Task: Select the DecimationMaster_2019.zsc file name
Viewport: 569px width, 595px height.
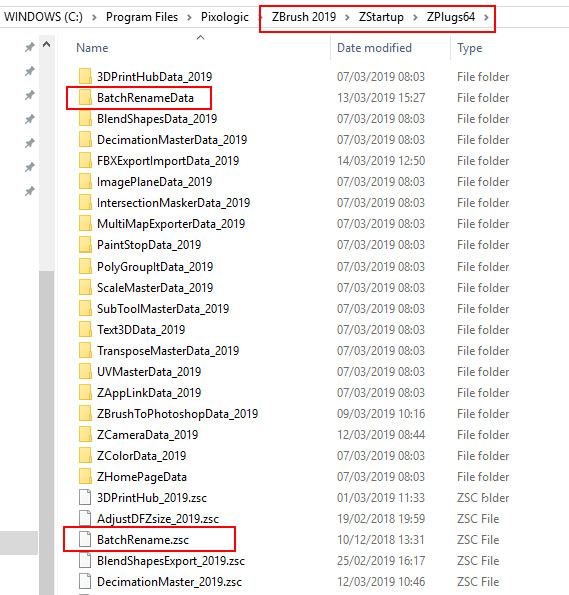Action: (169, 582)
